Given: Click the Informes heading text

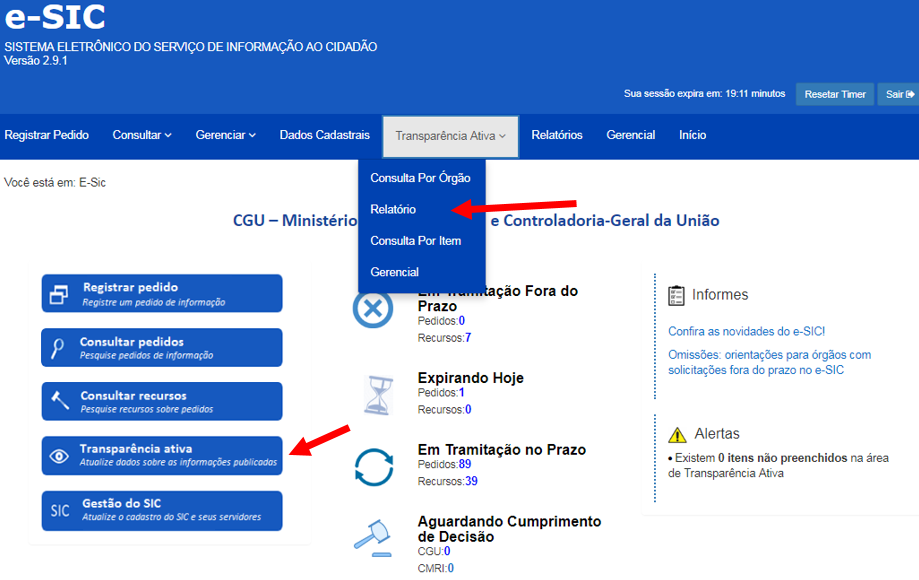Looking at the screenshot, I should [x=720, y=295].
